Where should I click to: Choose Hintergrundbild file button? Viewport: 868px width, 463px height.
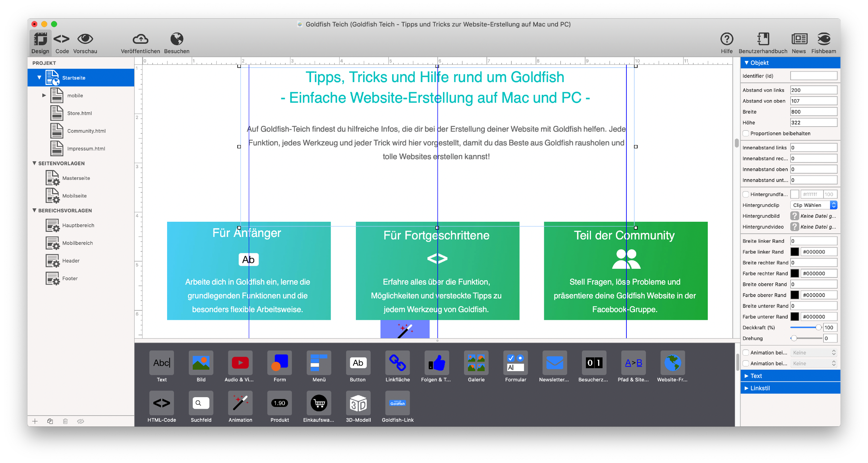(795, 216)
